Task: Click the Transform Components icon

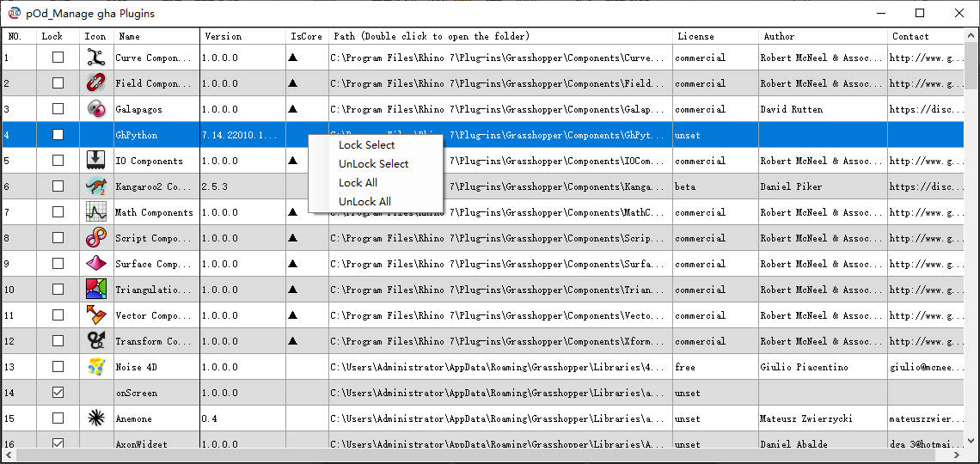Action: click(x=95, y=340)
